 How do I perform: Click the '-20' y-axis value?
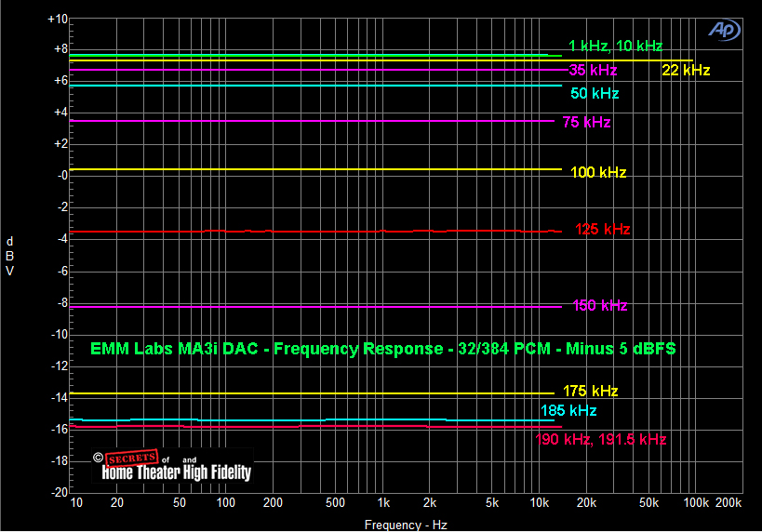pos(60,492)
